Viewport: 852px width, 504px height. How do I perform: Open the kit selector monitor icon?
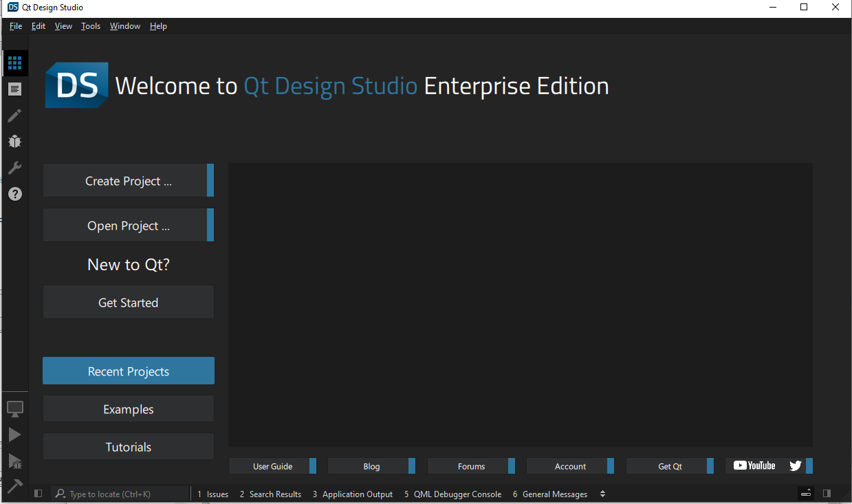coord(14,408)
